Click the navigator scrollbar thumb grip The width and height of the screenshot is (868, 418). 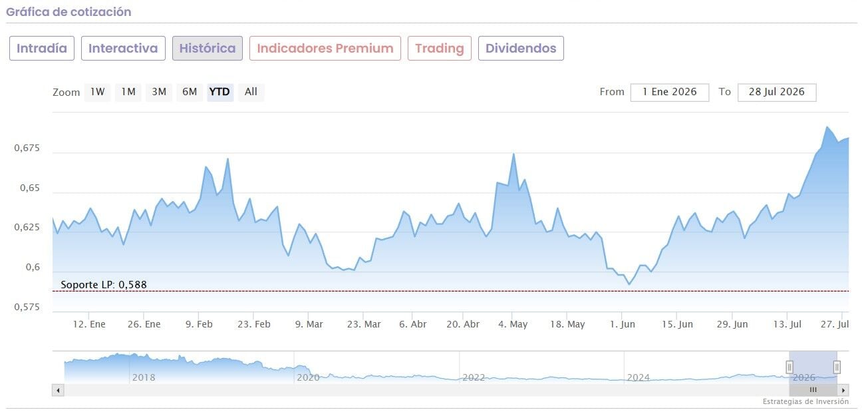pos(813,390)
